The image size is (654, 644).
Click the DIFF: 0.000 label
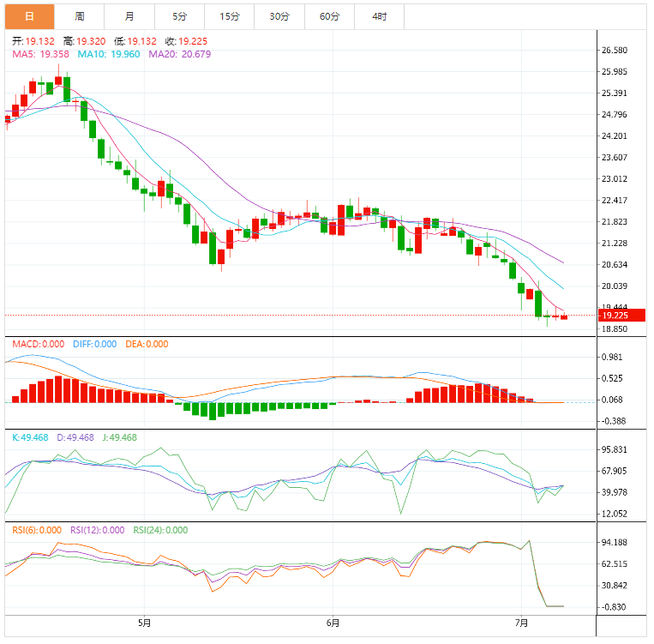click(94, 345)
